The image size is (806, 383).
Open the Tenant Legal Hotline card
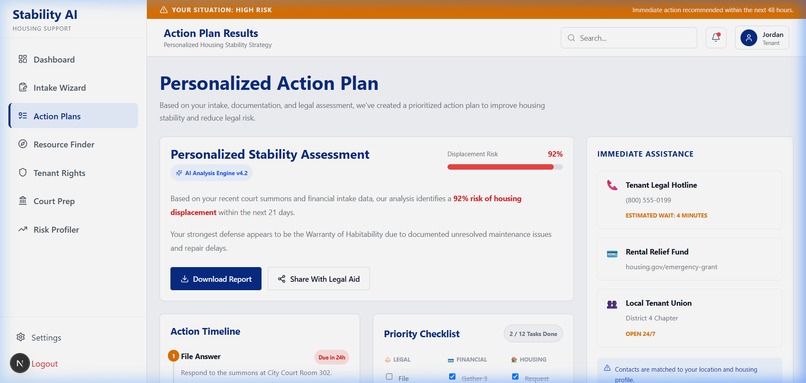689,200
